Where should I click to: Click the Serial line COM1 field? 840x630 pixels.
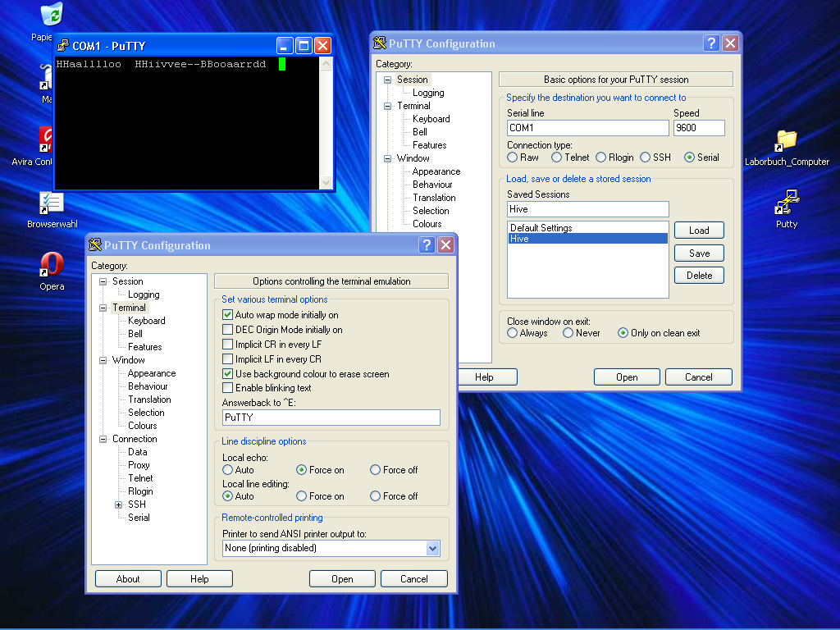click(587, 127)
